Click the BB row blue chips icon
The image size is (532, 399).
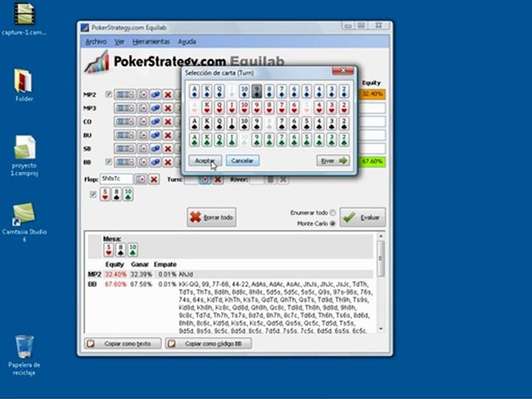click(x=155, y=162)
